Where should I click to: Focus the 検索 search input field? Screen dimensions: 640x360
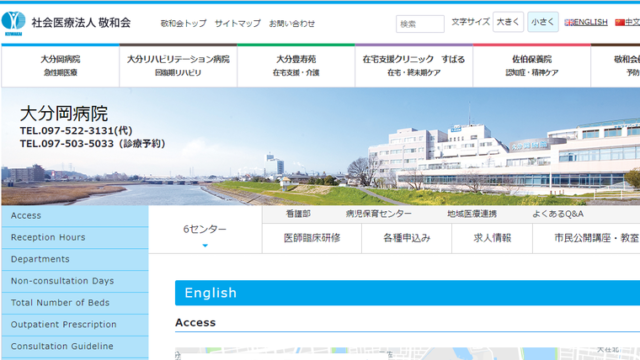[420, 24]
